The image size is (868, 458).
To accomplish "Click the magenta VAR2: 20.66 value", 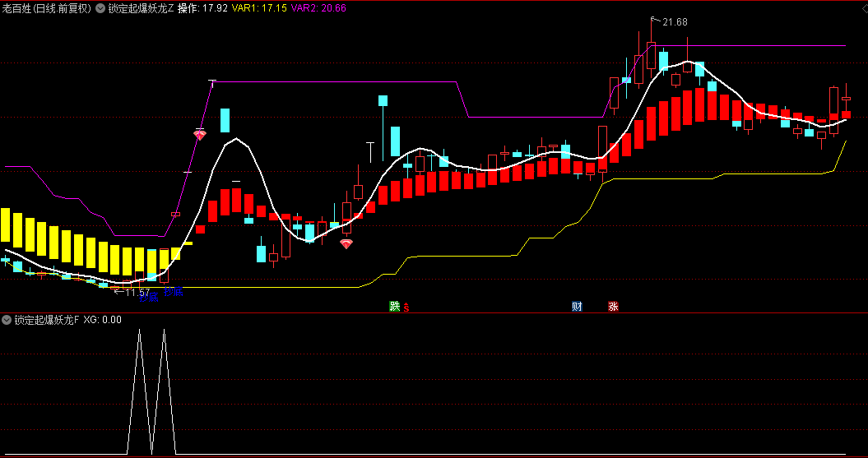I will (x=318, y=8).
